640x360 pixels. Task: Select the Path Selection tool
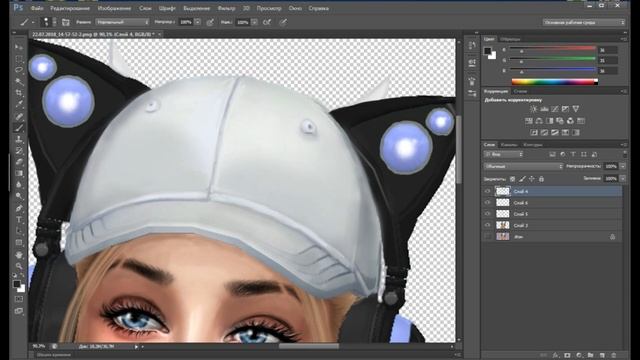pos(19,231)
